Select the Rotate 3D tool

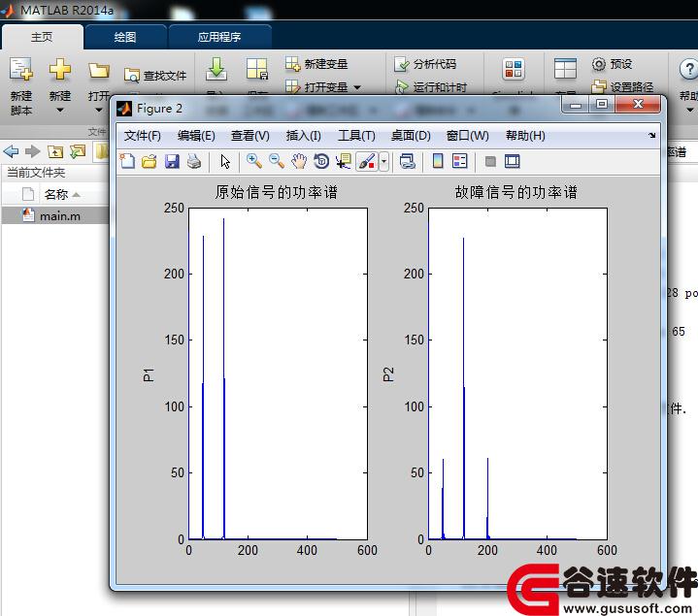pyautogui.click(x=321, y=161)
